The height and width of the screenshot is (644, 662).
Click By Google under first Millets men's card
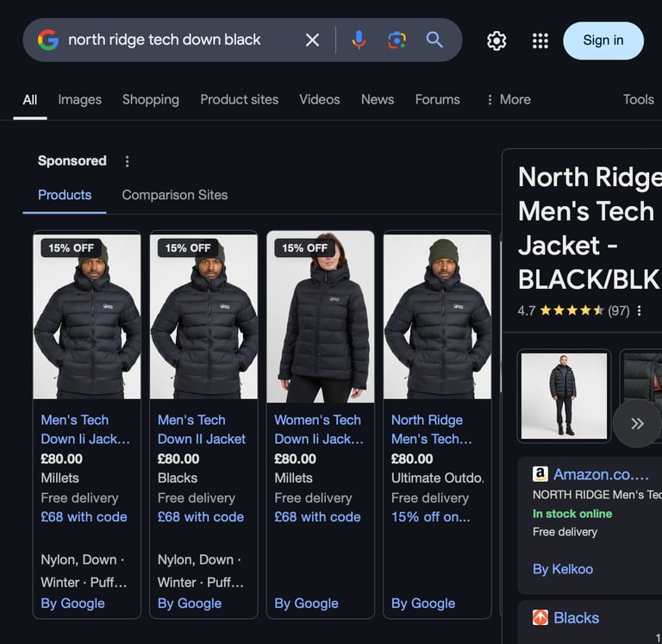[x=72, y=603]
